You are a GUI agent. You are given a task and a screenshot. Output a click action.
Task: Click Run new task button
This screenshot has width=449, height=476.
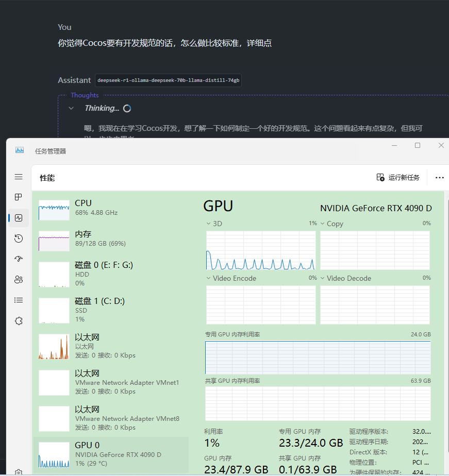398,177
